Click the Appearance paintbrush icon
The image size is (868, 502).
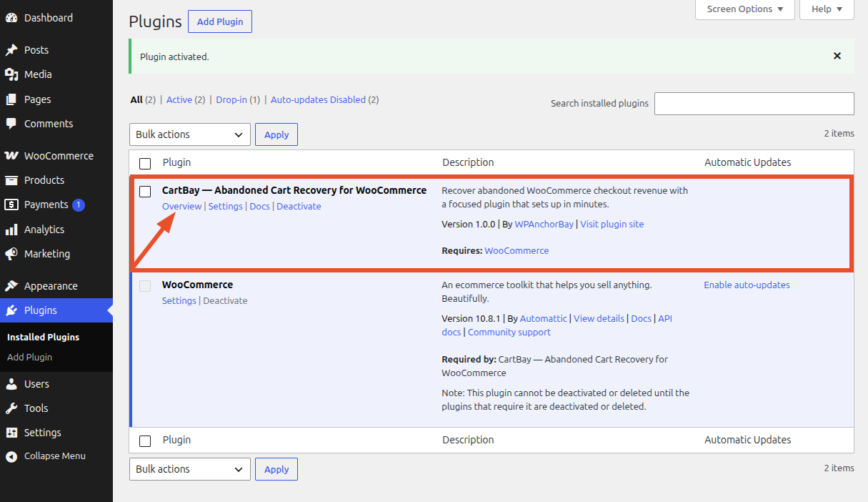(x=11, y=286)
